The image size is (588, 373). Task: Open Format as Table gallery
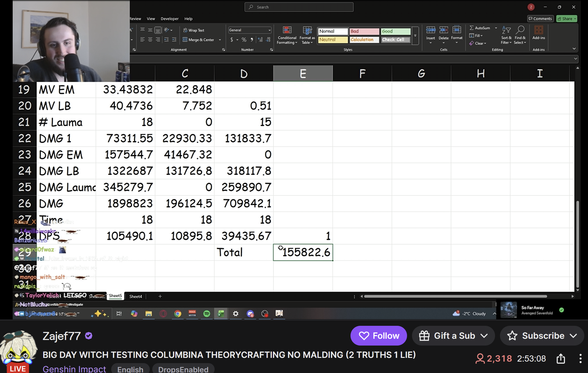tap(307, 35)
